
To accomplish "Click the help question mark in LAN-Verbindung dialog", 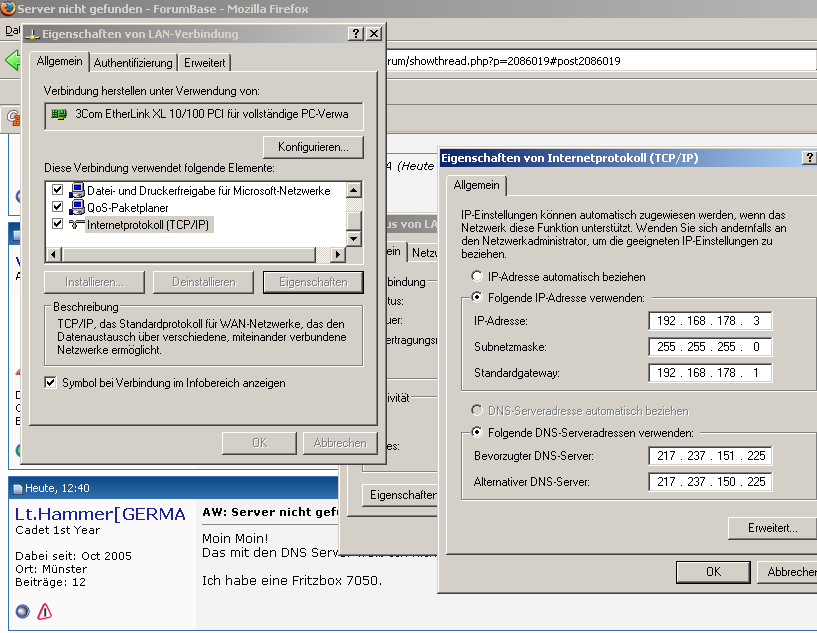I will 355,34.
